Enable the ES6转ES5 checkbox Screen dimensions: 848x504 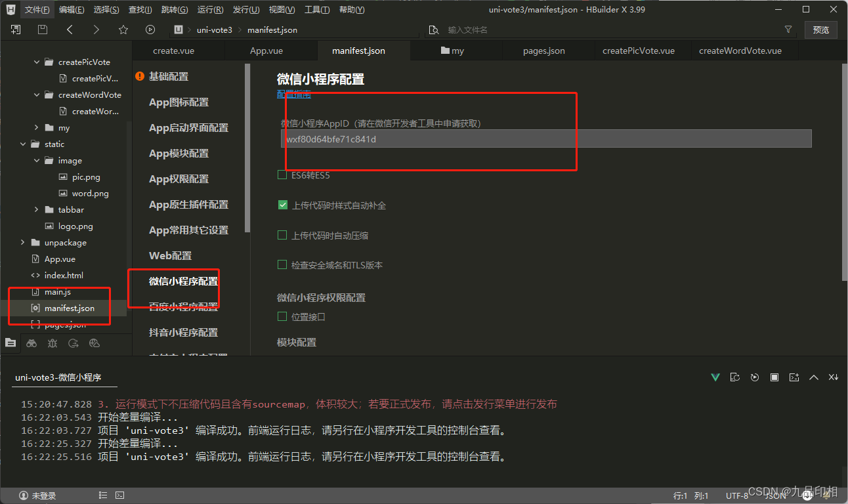pos(282,175)
